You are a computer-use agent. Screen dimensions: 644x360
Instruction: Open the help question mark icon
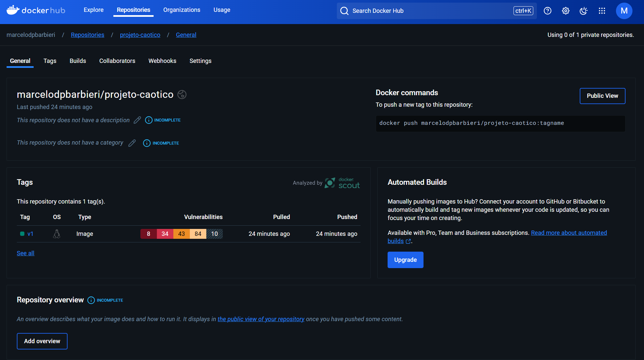coord(547,11)
